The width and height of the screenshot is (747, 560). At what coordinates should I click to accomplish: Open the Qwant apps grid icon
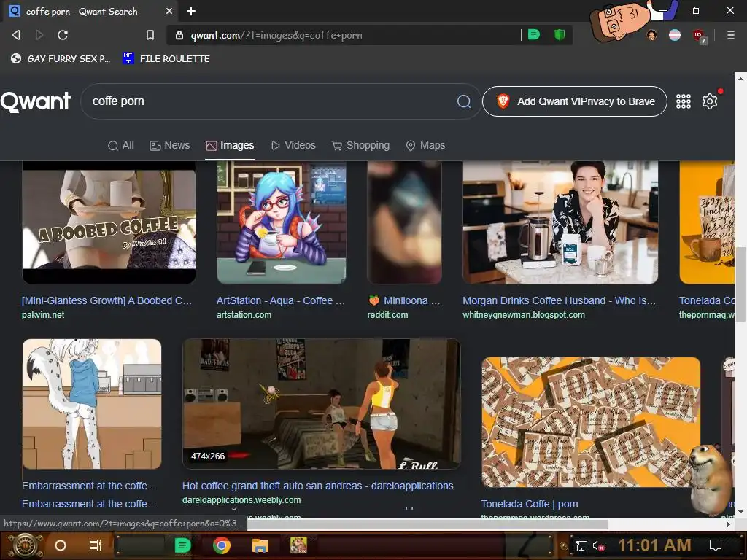pyautogui.click(x=683, y=101)
